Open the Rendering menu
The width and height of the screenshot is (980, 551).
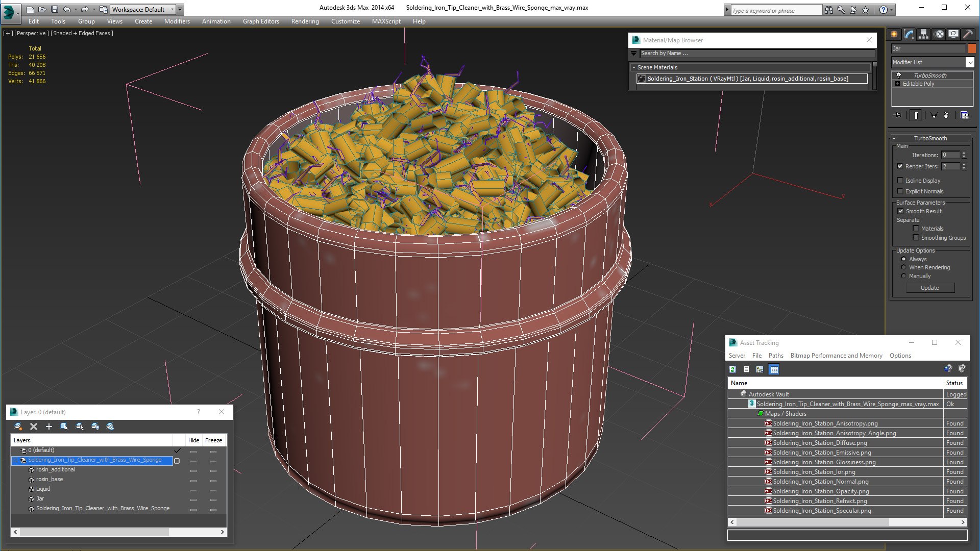tap(305, 21)
